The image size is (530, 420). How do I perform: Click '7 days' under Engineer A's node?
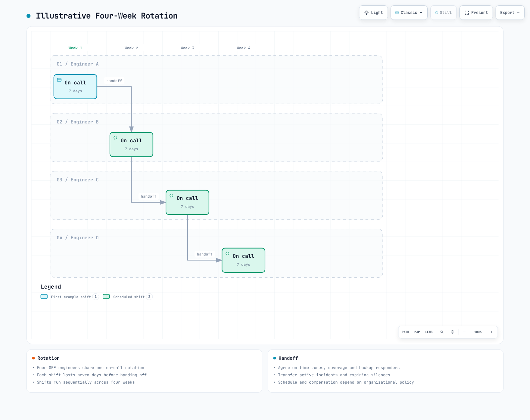click(x=75, y=91)
